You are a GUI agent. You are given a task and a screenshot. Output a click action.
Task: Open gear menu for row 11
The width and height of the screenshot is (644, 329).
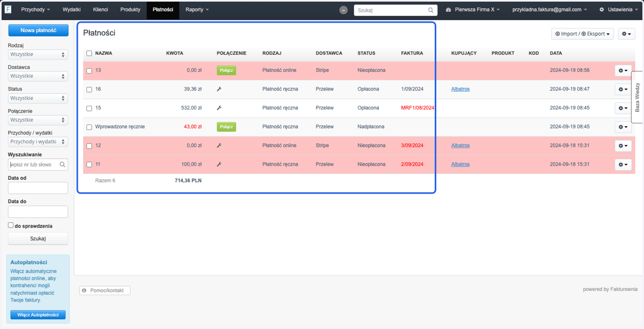(623, 164)
